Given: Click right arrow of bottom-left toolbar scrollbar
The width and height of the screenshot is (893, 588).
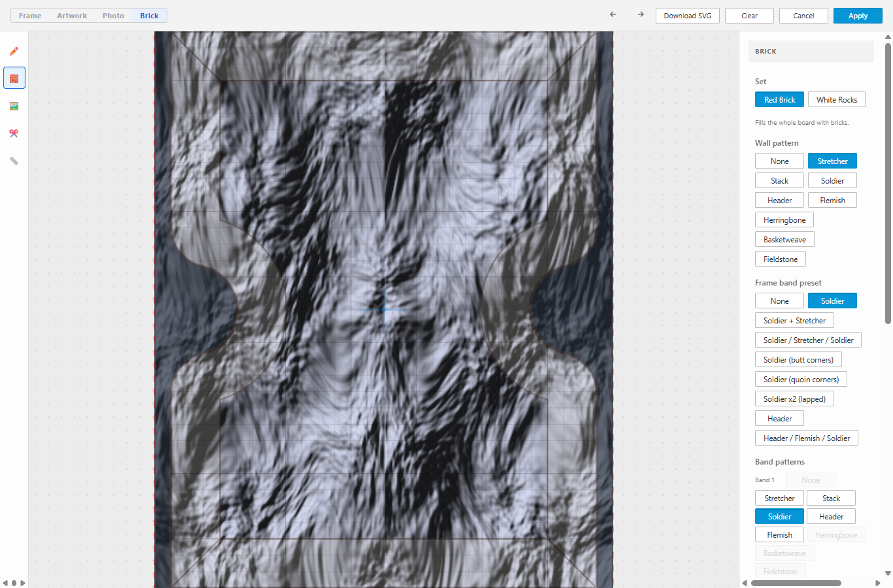Looking at the screenshot, I should [23, 583].
